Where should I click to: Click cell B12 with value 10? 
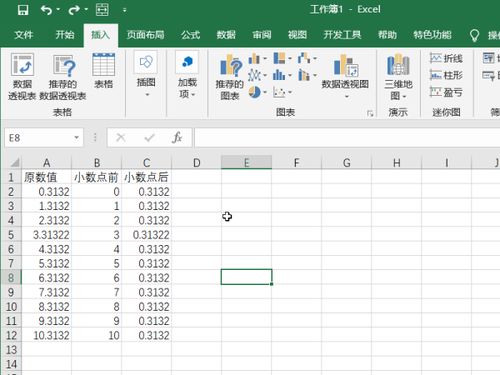tap(97, 335)
